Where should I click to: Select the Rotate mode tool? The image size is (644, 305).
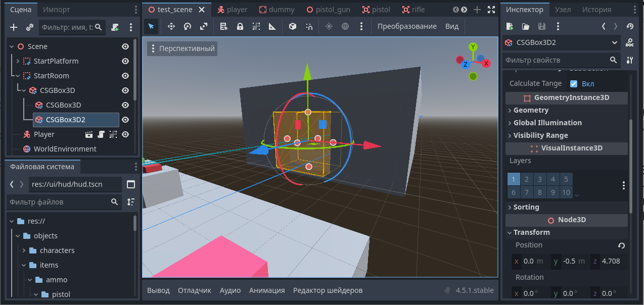click(x=188, y=26)
